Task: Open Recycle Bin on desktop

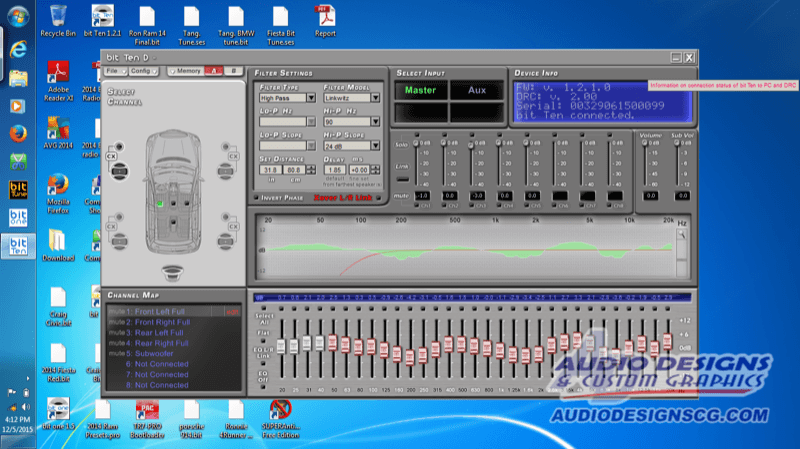Action: [58, 20]
